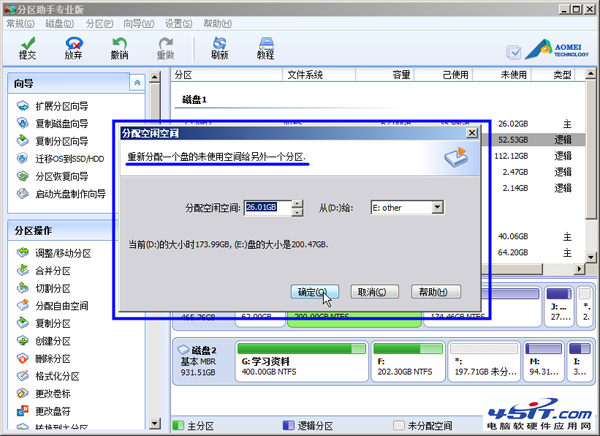Screen dimensions: 600x436
Task: Click the 撤销 (Undo) toolbar icon
Action: tap(119, 48)
